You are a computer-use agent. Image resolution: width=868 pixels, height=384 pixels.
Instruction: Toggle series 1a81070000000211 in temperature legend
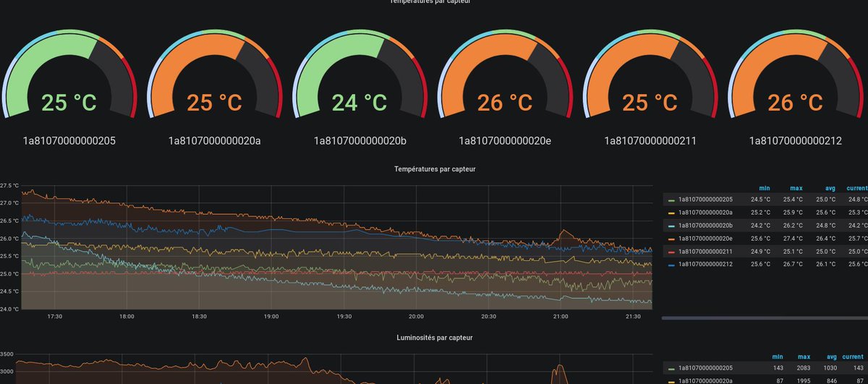705,252
